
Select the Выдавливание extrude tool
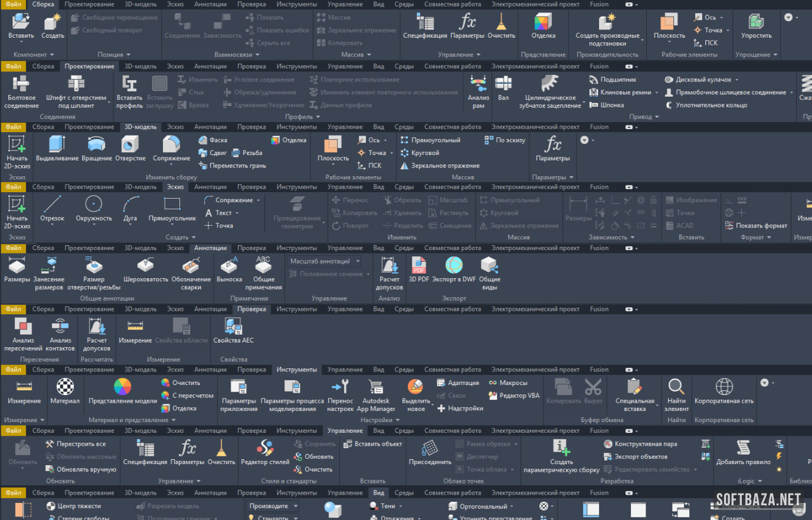pos(57,145)
